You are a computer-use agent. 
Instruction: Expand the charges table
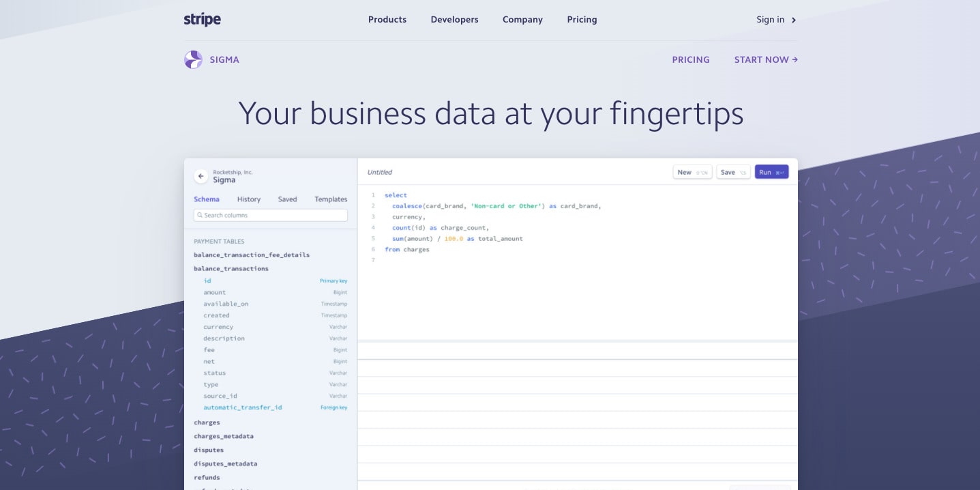click(207, 422)
